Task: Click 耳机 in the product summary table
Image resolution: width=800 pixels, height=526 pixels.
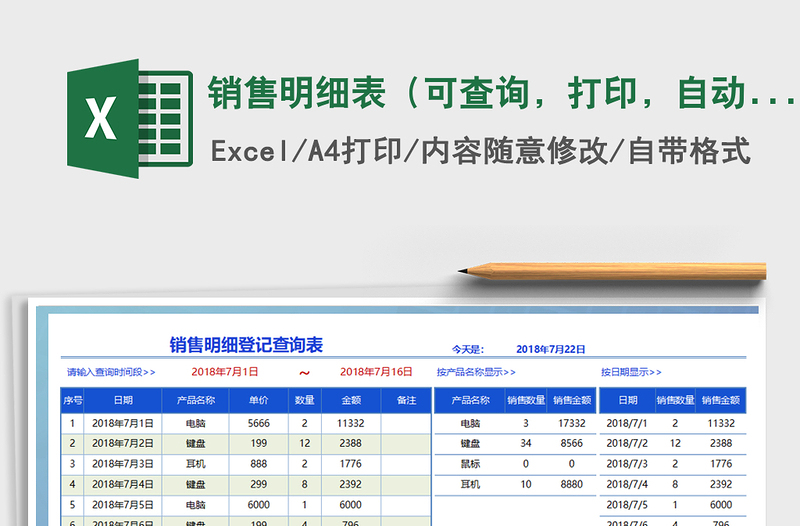Action: click(x=470, y=484)
